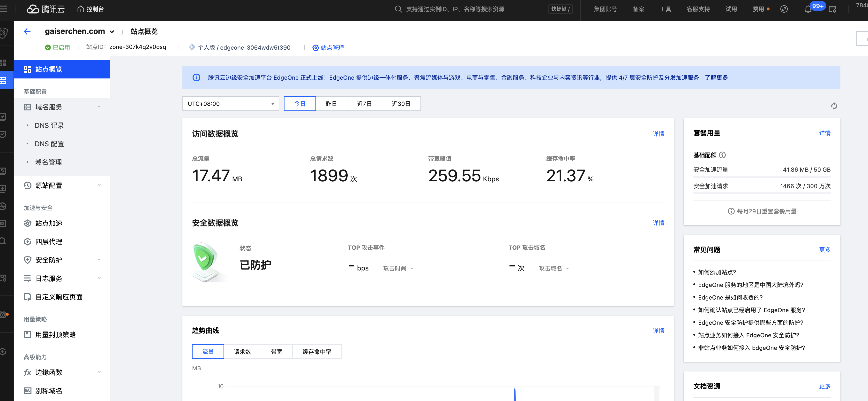
Task: Click the 边缘函数 fx icon
Action: click(x=28, y=372)
